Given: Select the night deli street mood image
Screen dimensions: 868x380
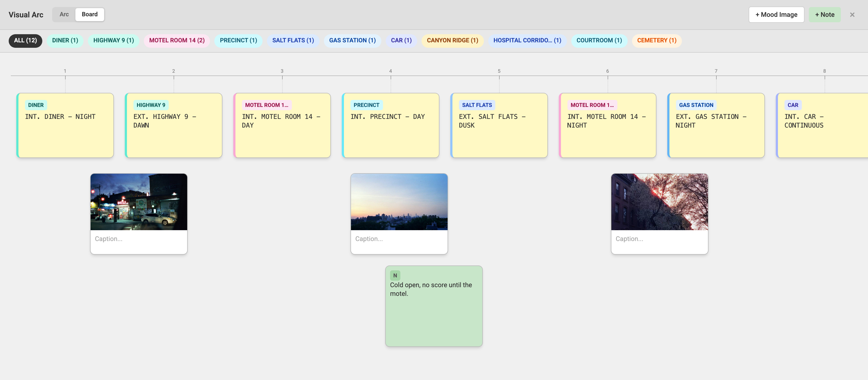Looking at the screenshot, I should click(139, 202).
